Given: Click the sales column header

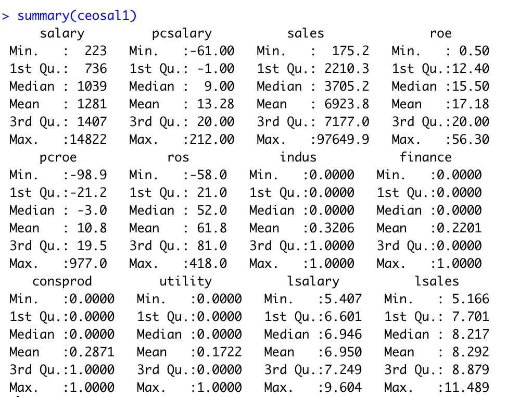Looking at the screenshot, I should (305, 33).
